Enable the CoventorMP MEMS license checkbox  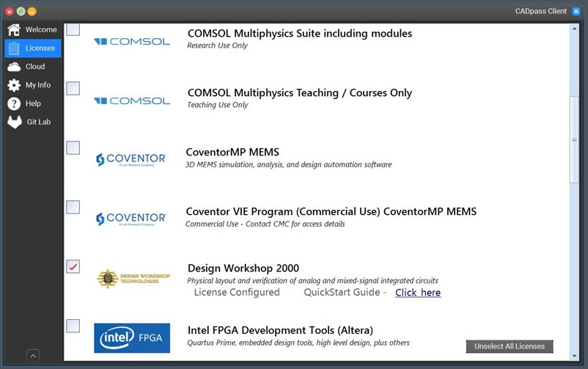[x=73, y=147]
